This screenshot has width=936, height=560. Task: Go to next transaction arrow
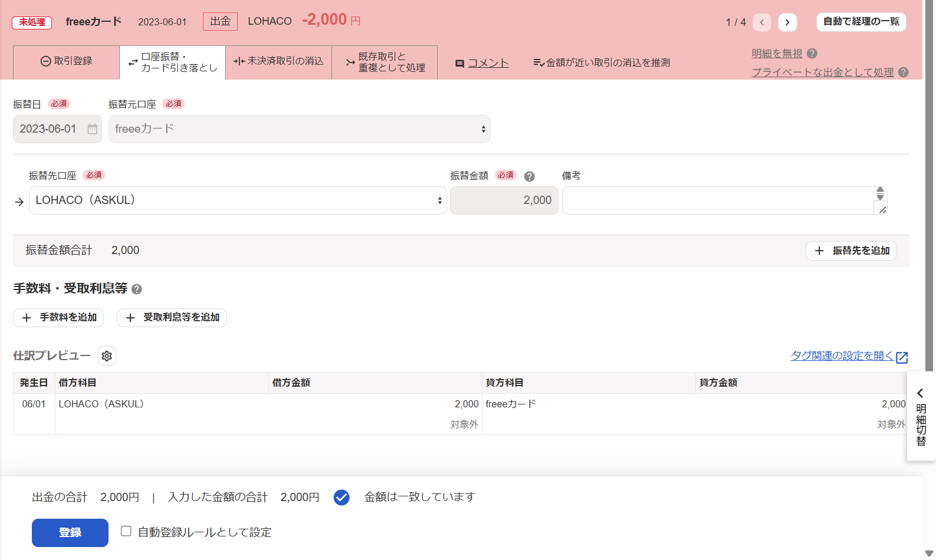tap(787, 22)
